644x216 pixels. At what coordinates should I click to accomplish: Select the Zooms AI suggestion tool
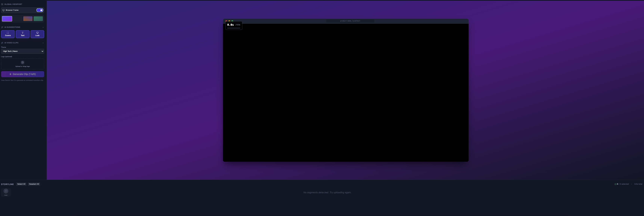[8, 34]
